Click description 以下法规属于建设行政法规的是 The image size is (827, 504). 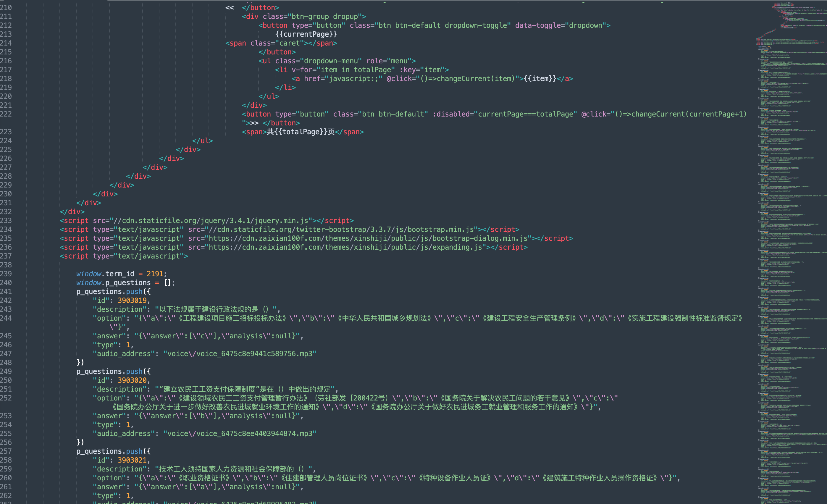coord(208,309)
